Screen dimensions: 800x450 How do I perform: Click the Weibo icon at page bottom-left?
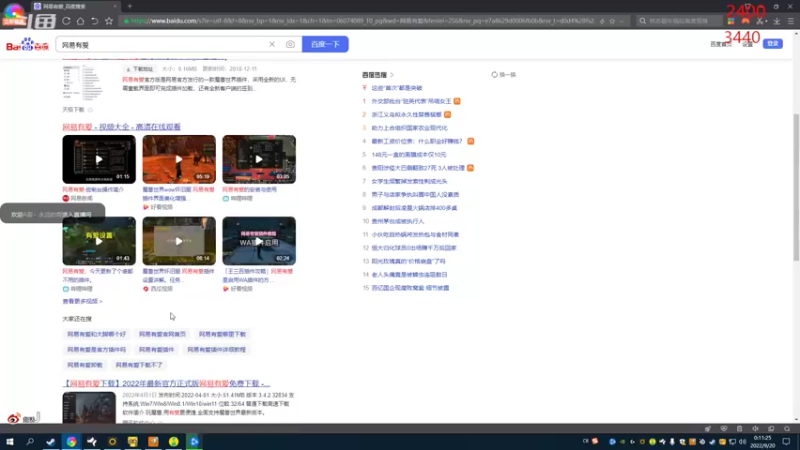point(14,418)
